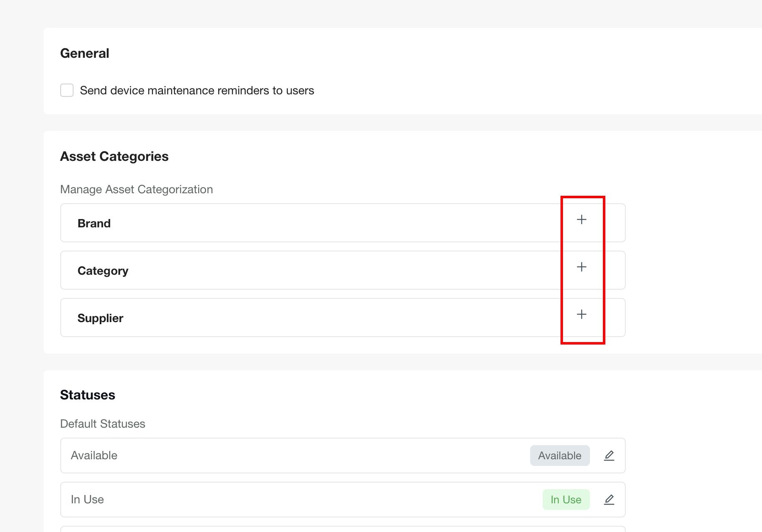The width and height of the screenshot is (762, 532).
Task: Add a new Category using plus icon
Action: (582, 267)
